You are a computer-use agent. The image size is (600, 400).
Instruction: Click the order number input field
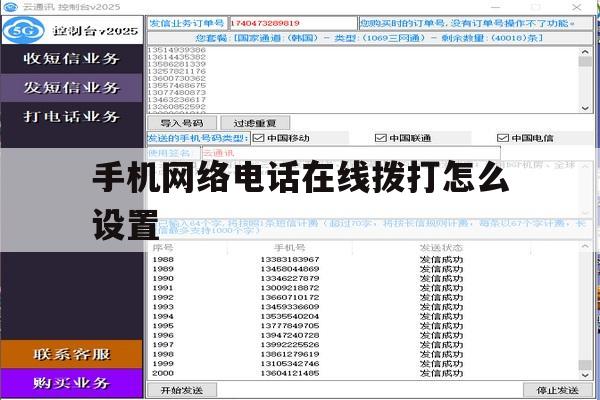click(293, 23)
